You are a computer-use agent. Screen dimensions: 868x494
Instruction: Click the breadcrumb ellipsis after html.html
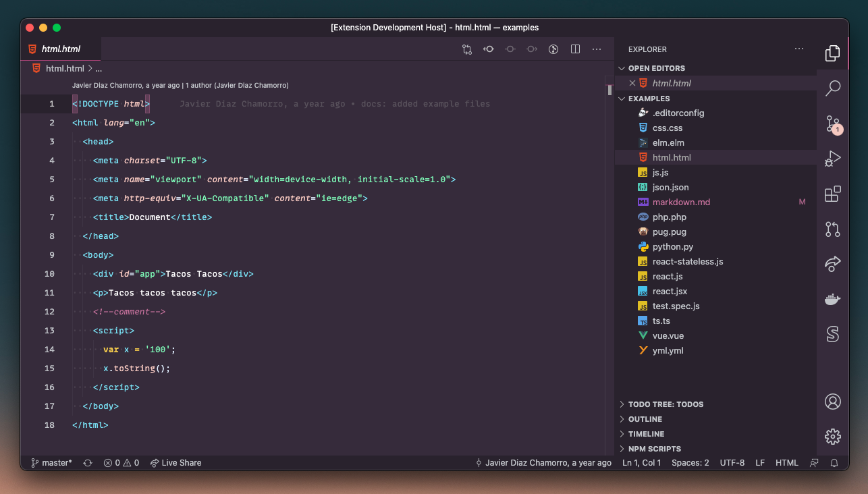[99, 68]
